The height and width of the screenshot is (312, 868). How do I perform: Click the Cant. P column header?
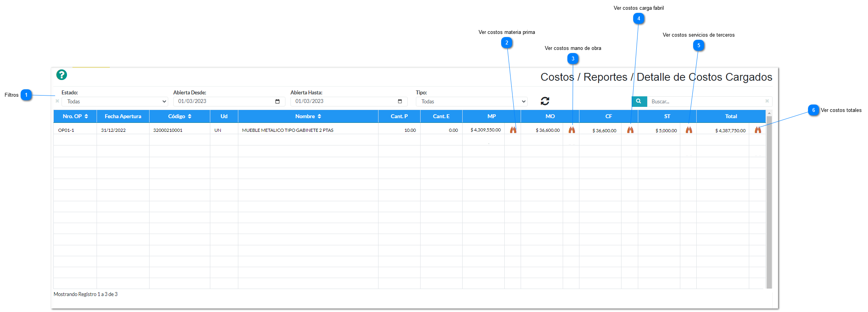399,116
